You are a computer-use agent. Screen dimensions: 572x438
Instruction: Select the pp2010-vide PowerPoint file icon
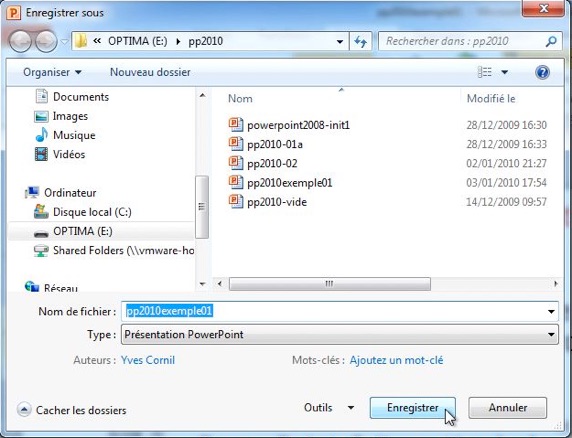click(x=236, y=202)
